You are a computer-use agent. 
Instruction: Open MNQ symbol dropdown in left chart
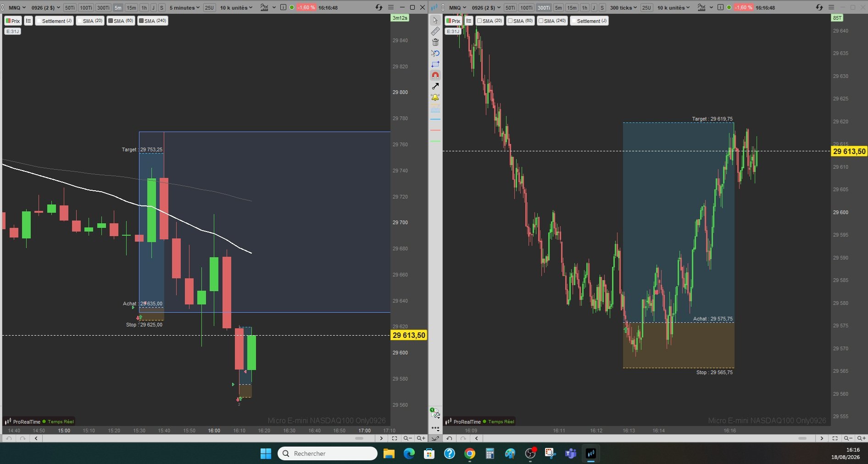click(x=17, y=7)
